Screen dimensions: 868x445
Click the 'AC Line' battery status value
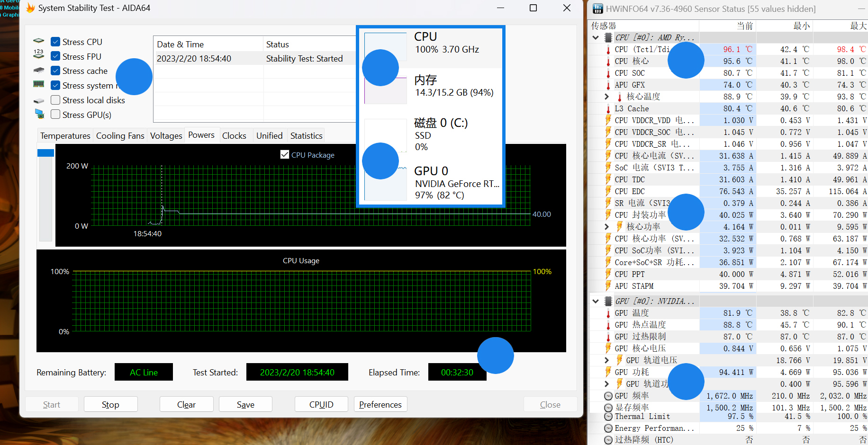tap(144, 372)
